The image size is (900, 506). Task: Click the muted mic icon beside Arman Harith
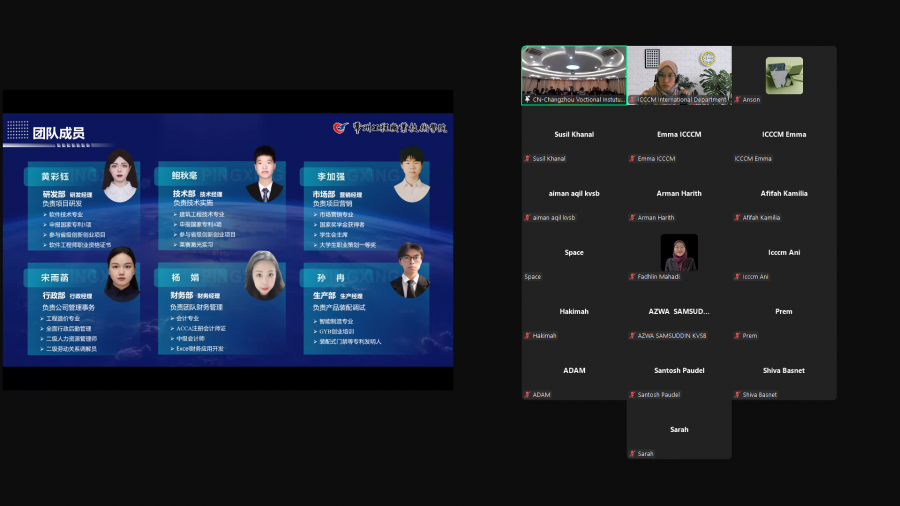click(632, 218)
